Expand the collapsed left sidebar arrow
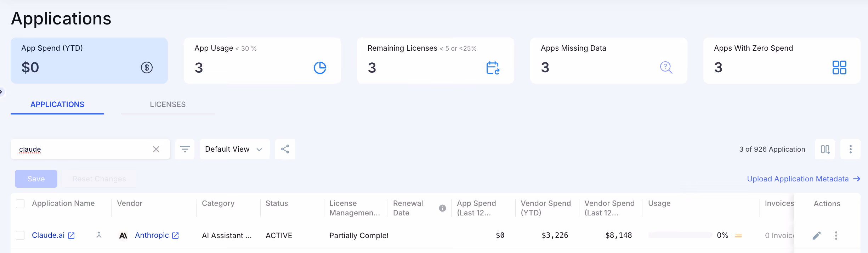 coord(1,92)
